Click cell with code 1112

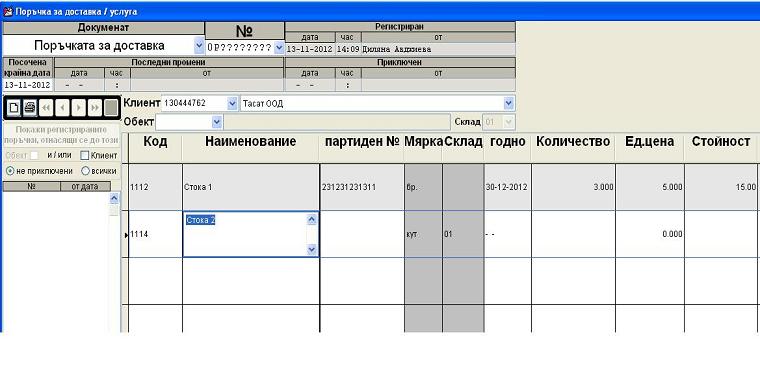coord(155,187)
